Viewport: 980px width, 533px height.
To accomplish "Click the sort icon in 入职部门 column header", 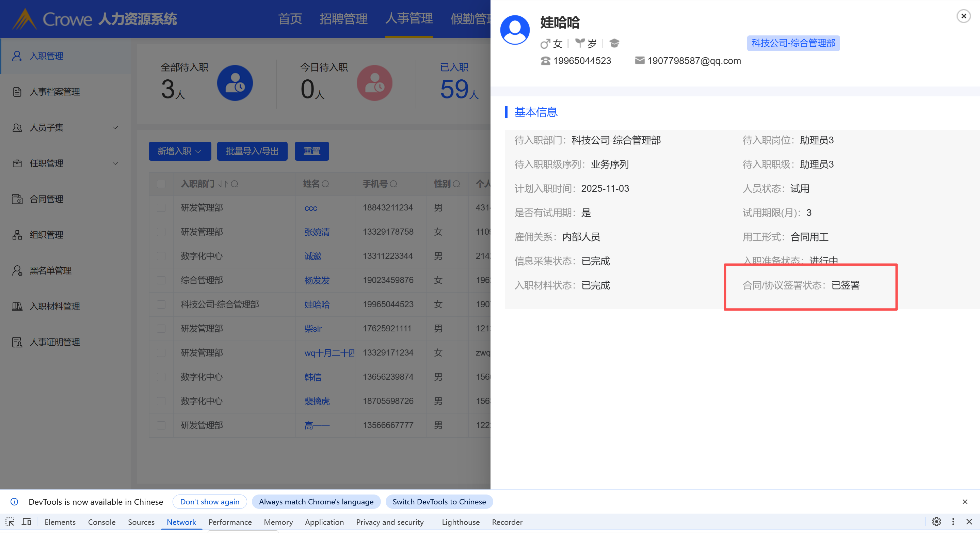I will (223, 184).
